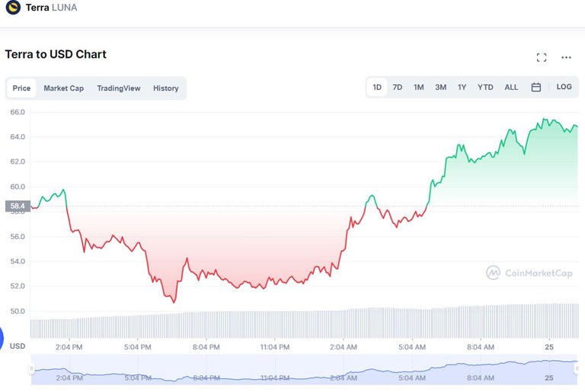Open the TradingView tab
This screenshot has width=585, height=392.
[119, 88]
